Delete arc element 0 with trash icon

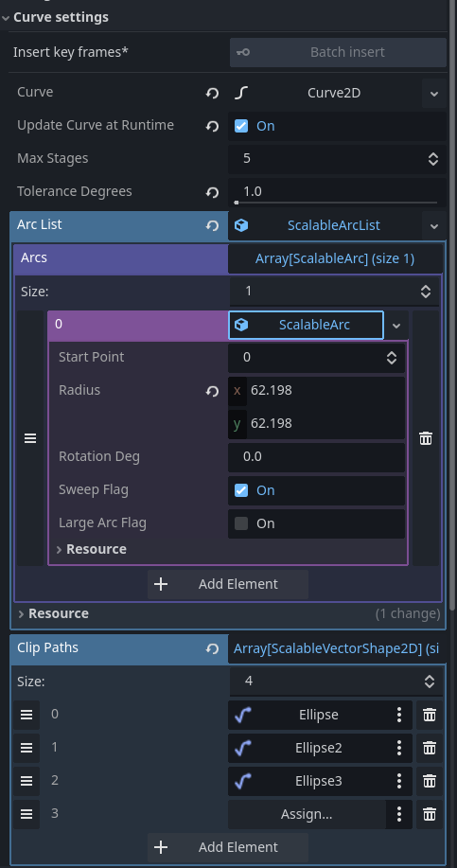pos(426,438)
